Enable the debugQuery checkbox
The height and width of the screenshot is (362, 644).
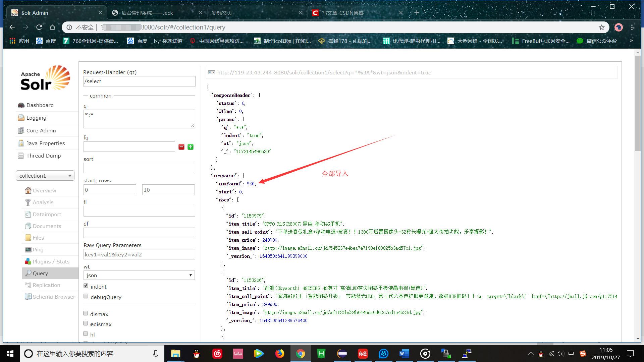86,296
